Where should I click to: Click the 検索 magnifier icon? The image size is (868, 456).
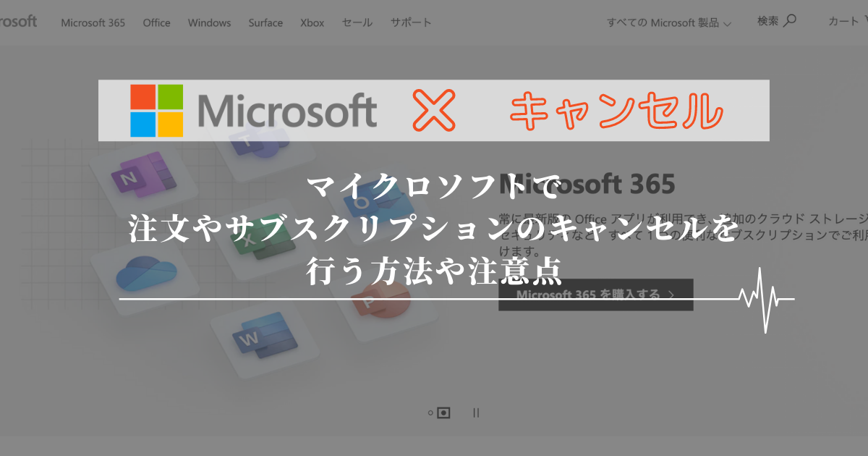click(x=790, y=20)
